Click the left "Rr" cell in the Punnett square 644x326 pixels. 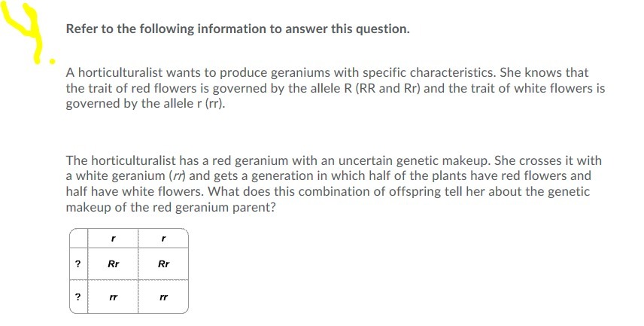coord(113,264)
